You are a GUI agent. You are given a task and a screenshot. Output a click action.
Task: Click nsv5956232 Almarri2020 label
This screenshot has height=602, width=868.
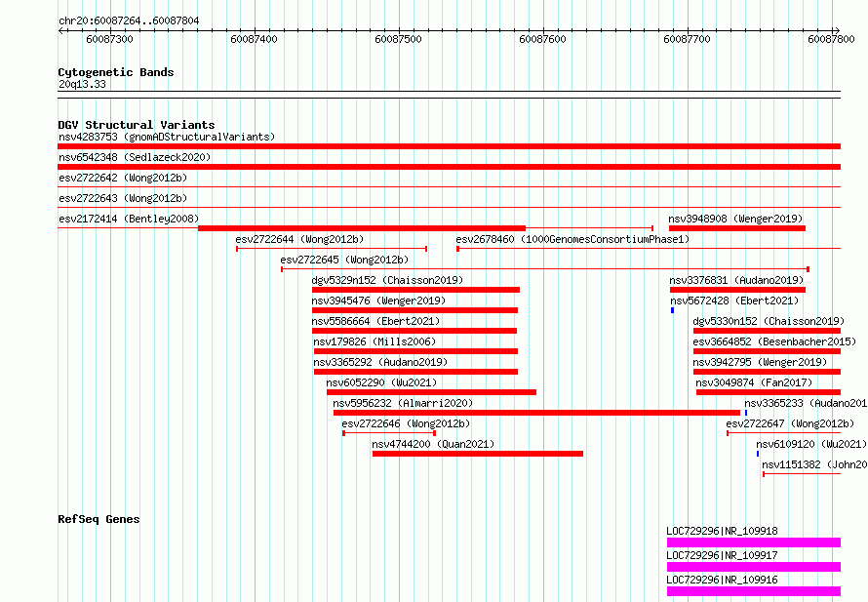(x=403, y=403)
